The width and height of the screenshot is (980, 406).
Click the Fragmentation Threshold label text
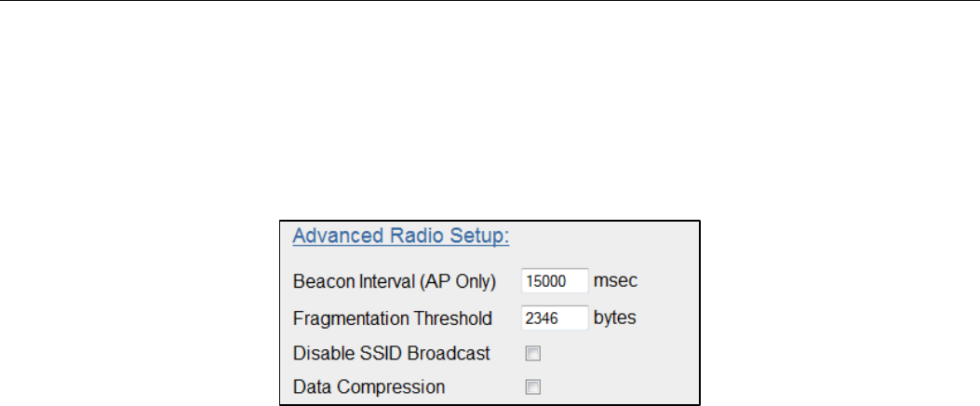(392, 318)
